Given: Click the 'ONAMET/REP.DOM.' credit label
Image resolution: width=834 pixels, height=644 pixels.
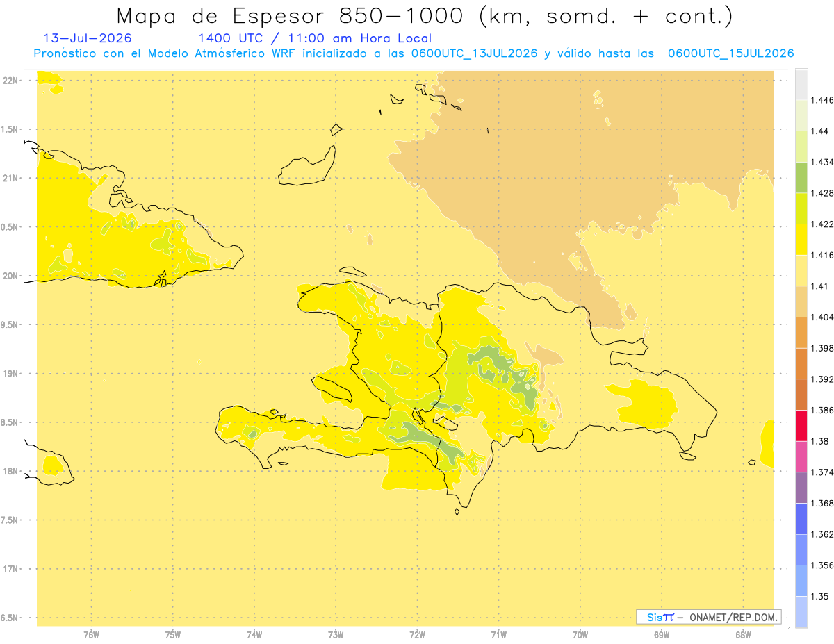Looking at the screenshot, I should 733,617.
